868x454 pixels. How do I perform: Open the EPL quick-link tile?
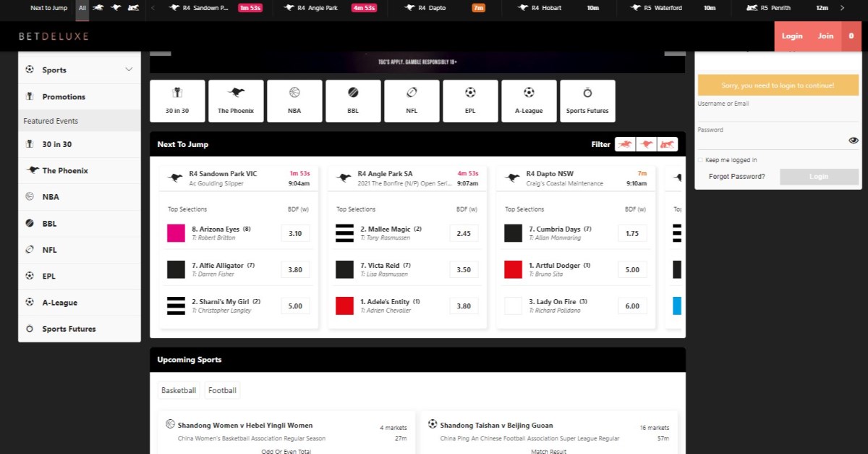(x=470, y=101)
